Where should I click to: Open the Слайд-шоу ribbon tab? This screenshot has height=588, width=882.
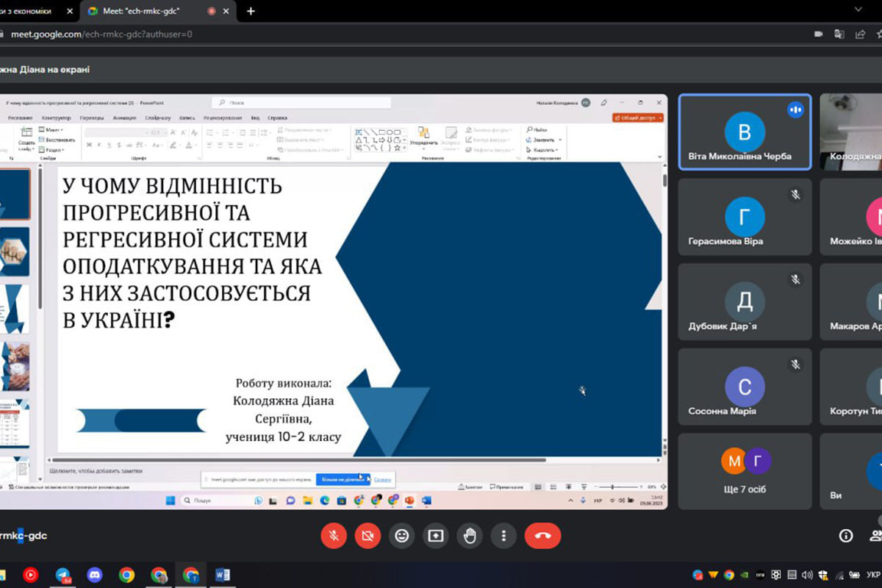[158, 118]
